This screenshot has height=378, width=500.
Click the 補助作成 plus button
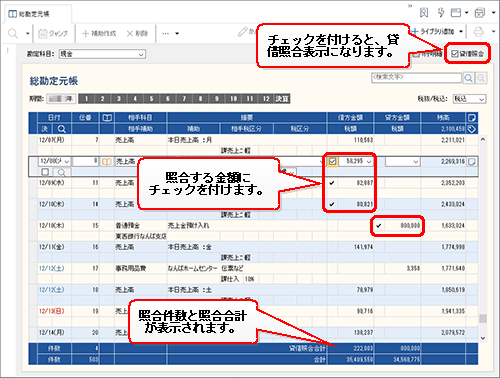click(x=99, y=33)
